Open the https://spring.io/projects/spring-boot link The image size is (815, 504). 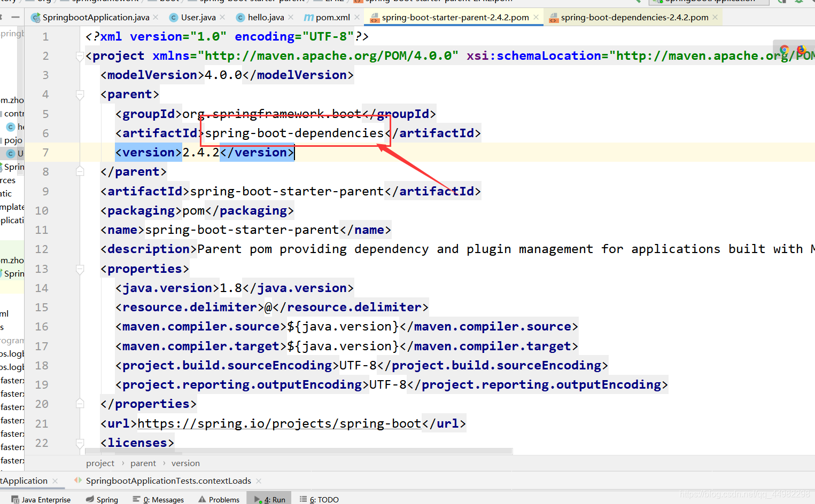pos(280,423)
